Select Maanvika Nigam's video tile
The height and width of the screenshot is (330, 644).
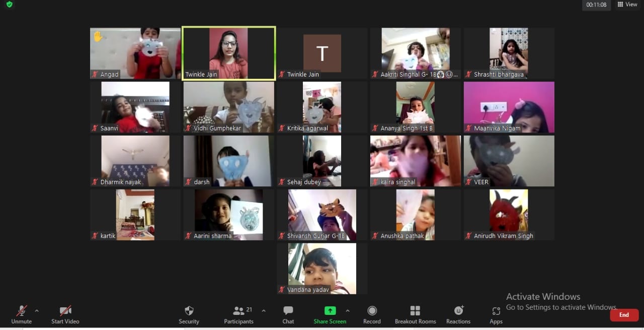point(509,107)
